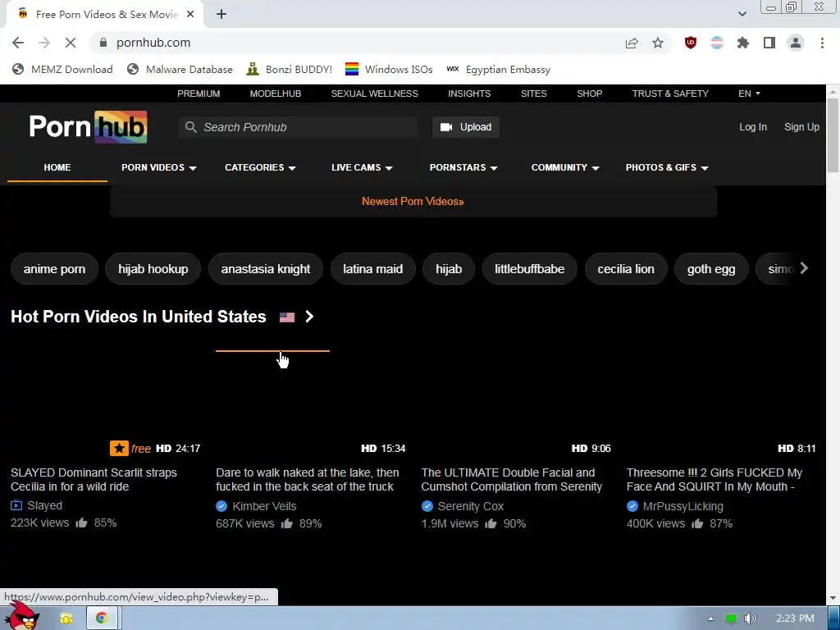The width and height of the screenshot is (840, 630).
Task: Go back using the browser back arrow
Action: pyautogui.click(x=18, y=43)
